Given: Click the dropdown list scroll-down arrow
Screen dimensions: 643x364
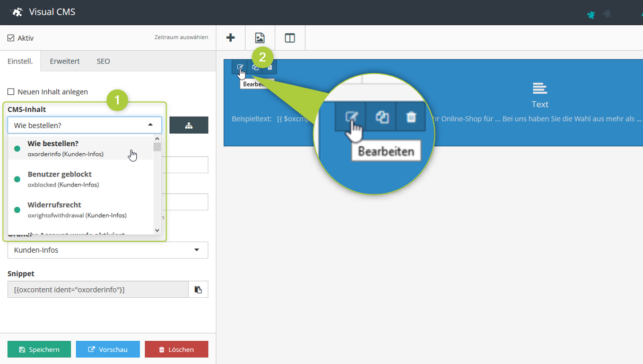Looking at the screenshot, I should pyautogui.click(x=157, y=230).
